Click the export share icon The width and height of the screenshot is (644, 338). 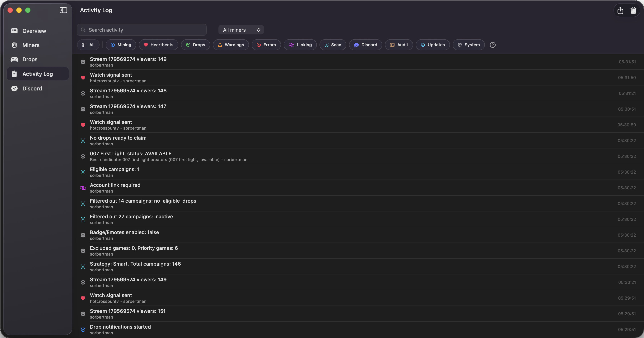coord(620,11)
